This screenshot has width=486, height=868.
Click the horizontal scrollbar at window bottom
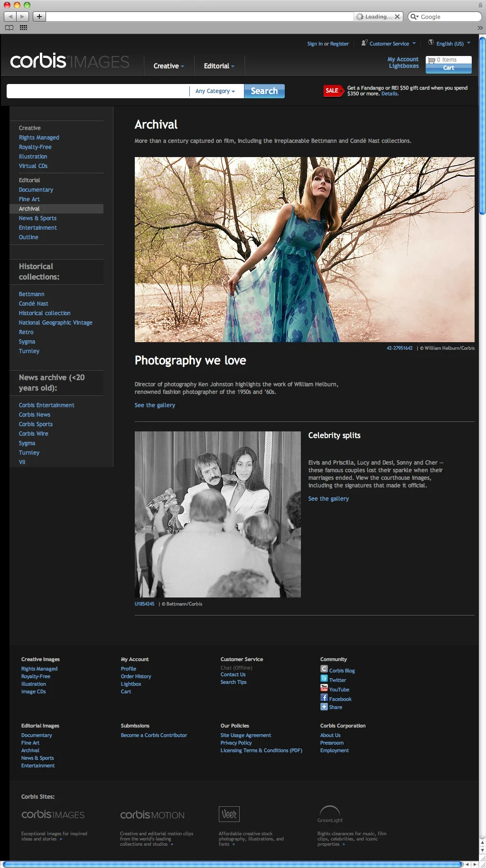(233, 864)
